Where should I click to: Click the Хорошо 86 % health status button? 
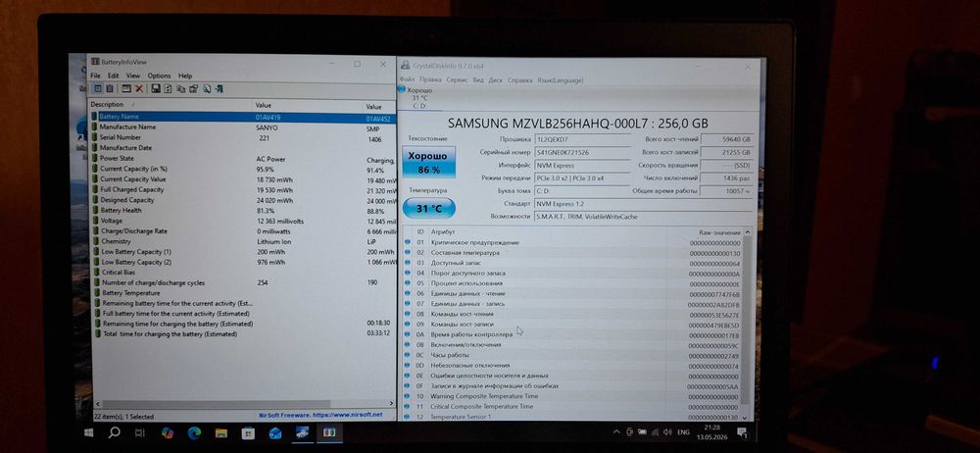click(429, 162)
